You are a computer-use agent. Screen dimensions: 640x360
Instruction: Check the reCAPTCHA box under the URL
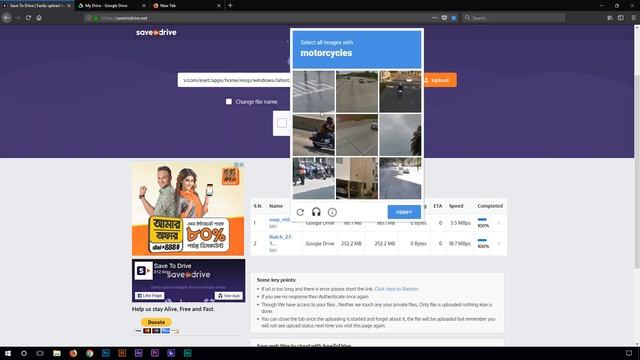(282, 123)
